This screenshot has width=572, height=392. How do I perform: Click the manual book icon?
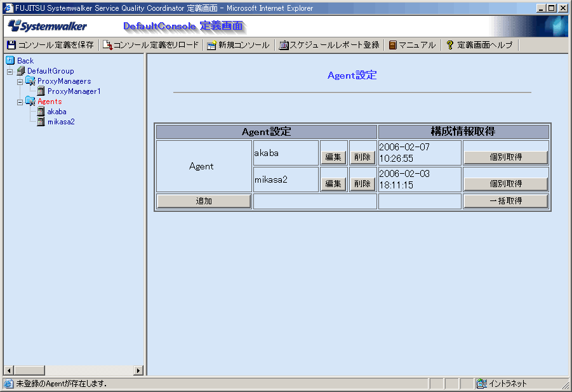(x=393, y=45)
